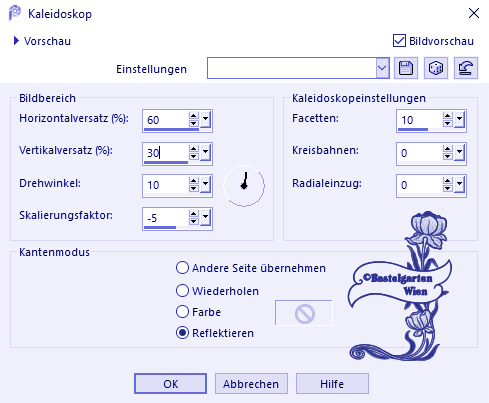Open the Drehwinkel slider dropdown arrow
Image resolution: width=489 pixels, height=403 pixels.
click(205, 185)
